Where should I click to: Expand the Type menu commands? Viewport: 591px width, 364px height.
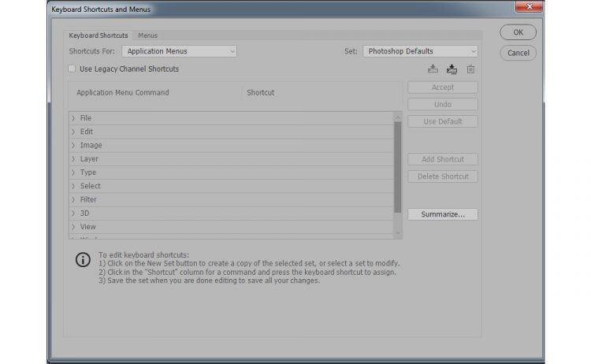point(73,173)
